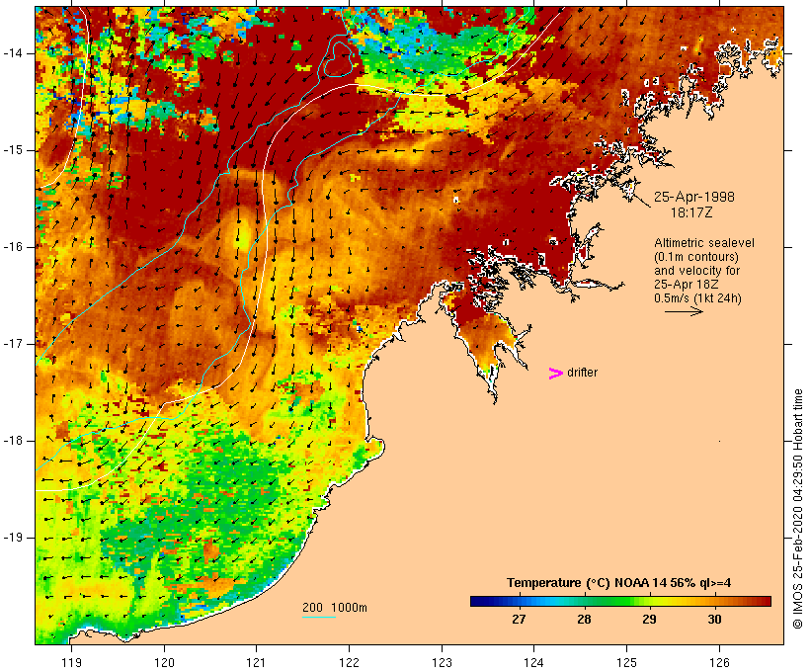Click the latitude axis label -15
The height and width of the screenshot is (672, 810).
pos(13,150)
